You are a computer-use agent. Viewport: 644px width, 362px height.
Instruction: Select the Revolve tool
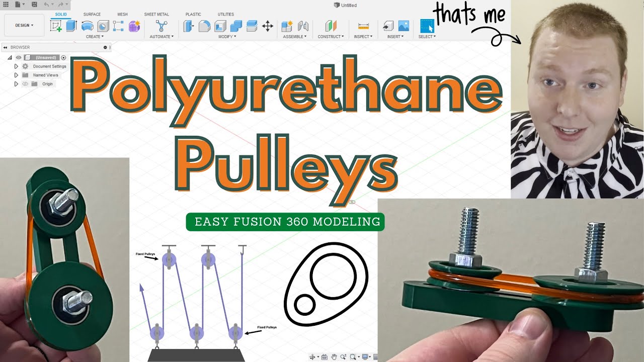coord(87,26)
